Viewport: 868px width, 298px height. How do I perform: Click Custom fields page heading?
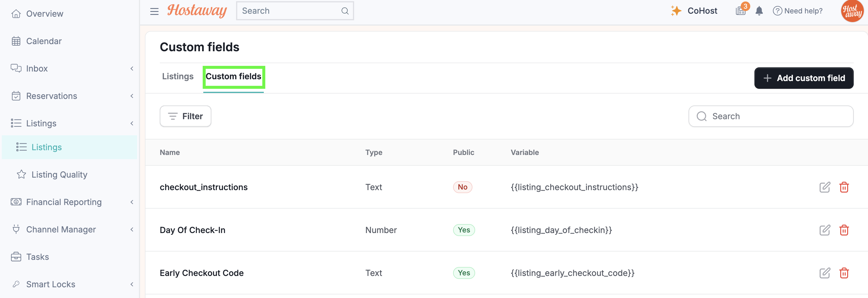tap(199, 47)
